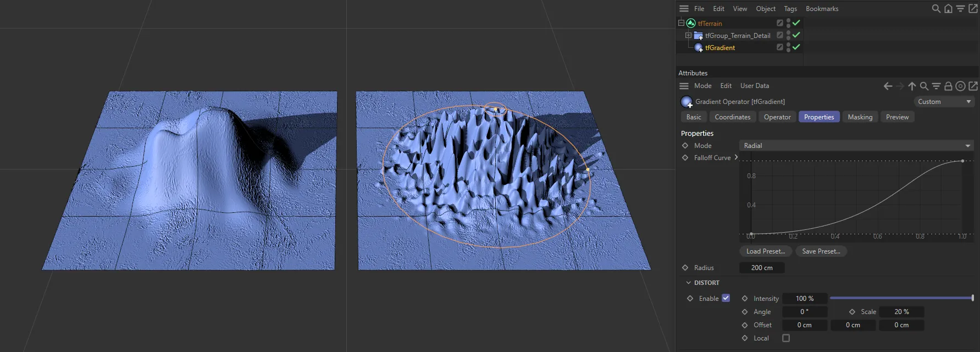The width and height of the screenshot is (980, 352).
Task: Click the Attributes target circle icon
Action: click(x=960, y=86)
